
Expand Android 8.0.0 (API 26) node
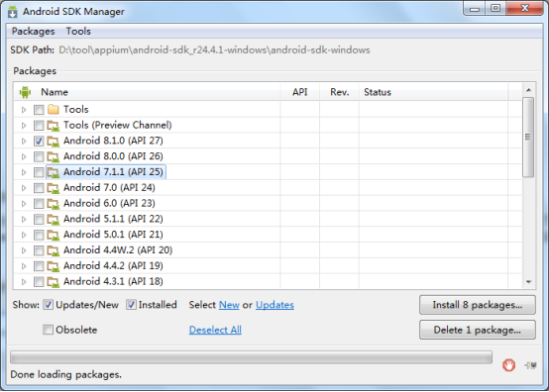(x=24, y=156)
